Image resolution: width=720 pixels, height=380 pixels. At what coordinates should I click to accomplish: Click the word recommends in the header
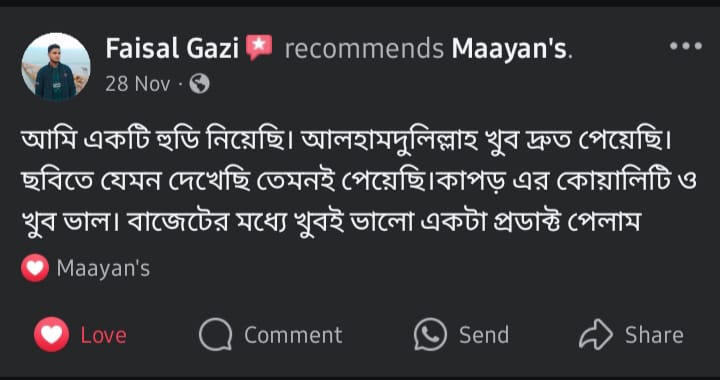364,50
